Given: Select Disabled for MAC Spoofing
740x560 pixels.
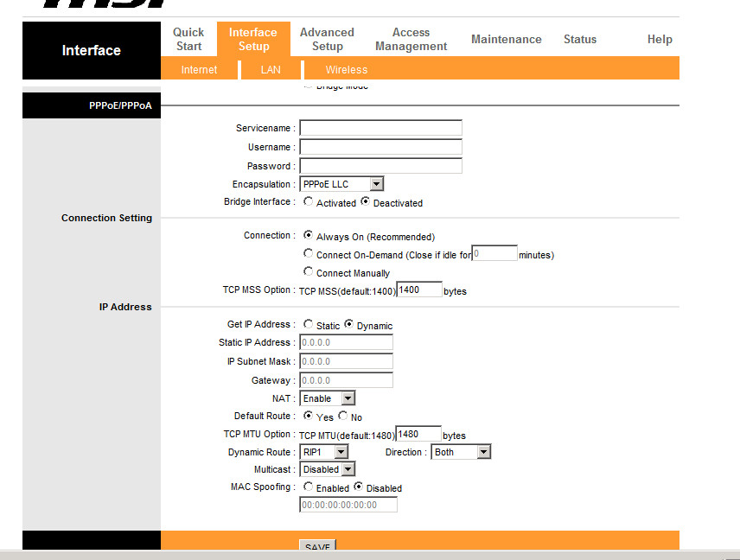Looking at the screenshot, I should [x=359, y=487].
